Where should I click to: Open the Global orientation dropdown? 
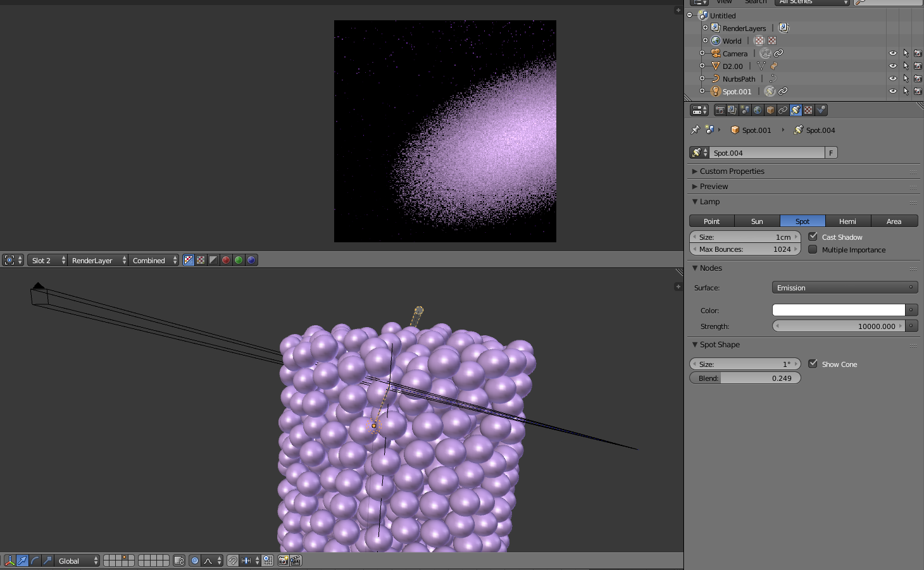(x=77, y=561)
